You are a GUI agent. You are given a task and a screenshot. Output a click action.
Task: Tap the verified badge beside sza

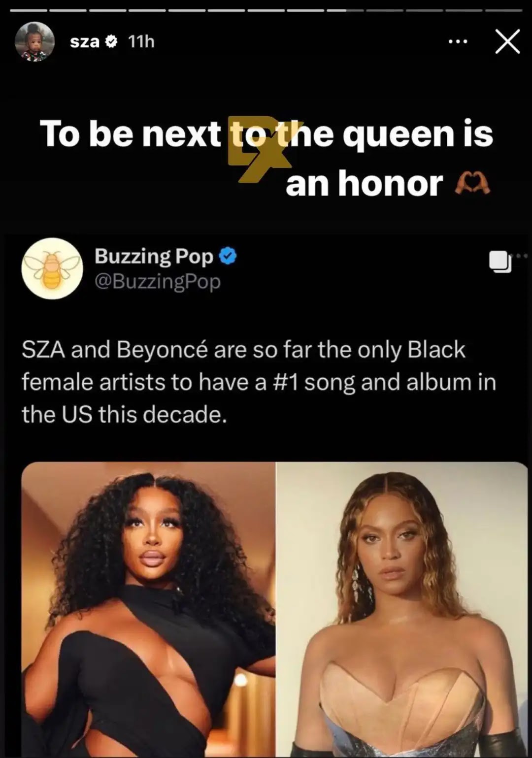112,42
